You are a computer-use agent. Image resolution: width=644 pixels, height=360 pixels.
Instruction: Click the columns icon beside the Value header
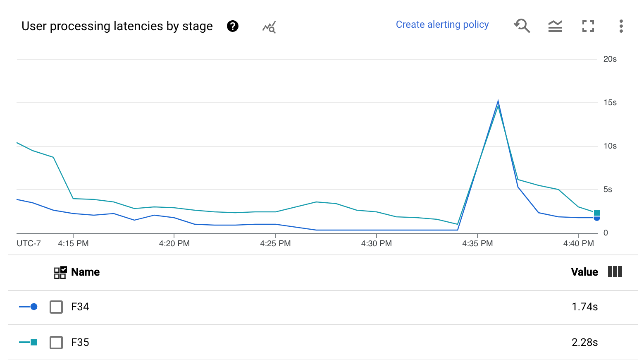[615, 272]
